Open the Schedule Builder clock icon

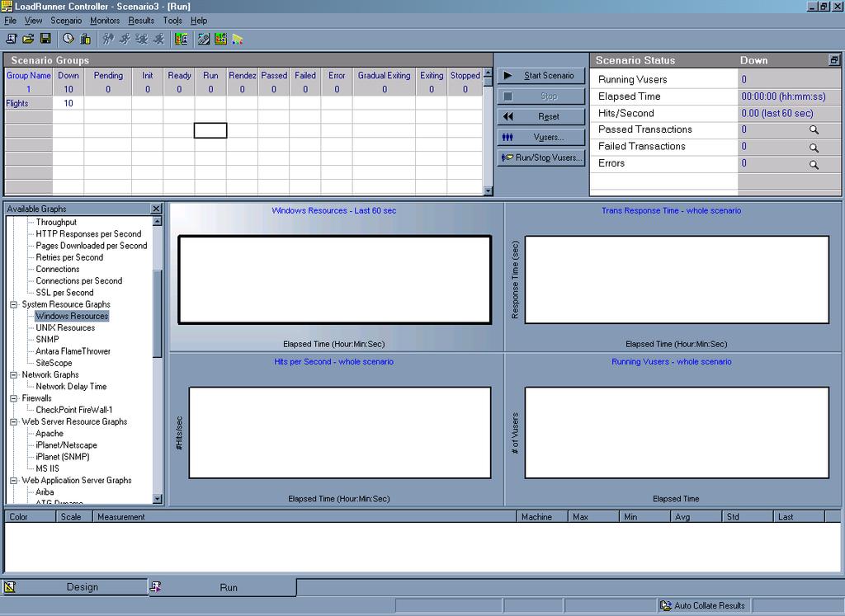[68, 39]
